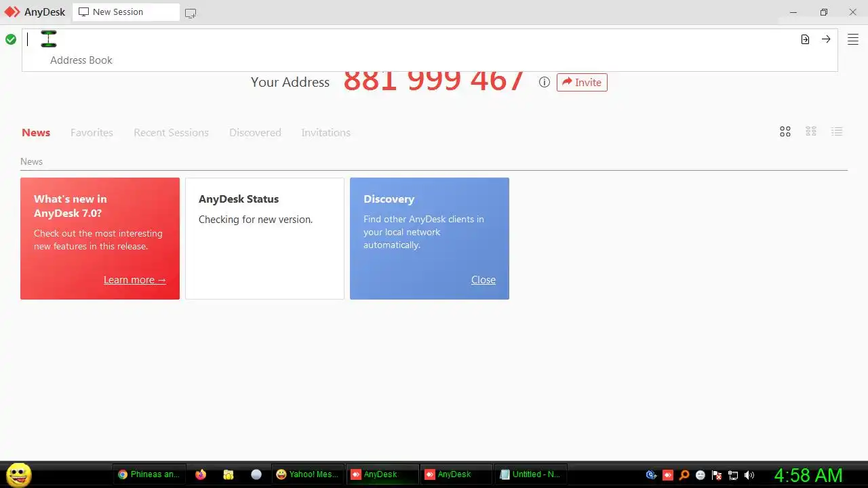Click the Discovery card
The image size is (868, 488).
(x=429, y=239)
